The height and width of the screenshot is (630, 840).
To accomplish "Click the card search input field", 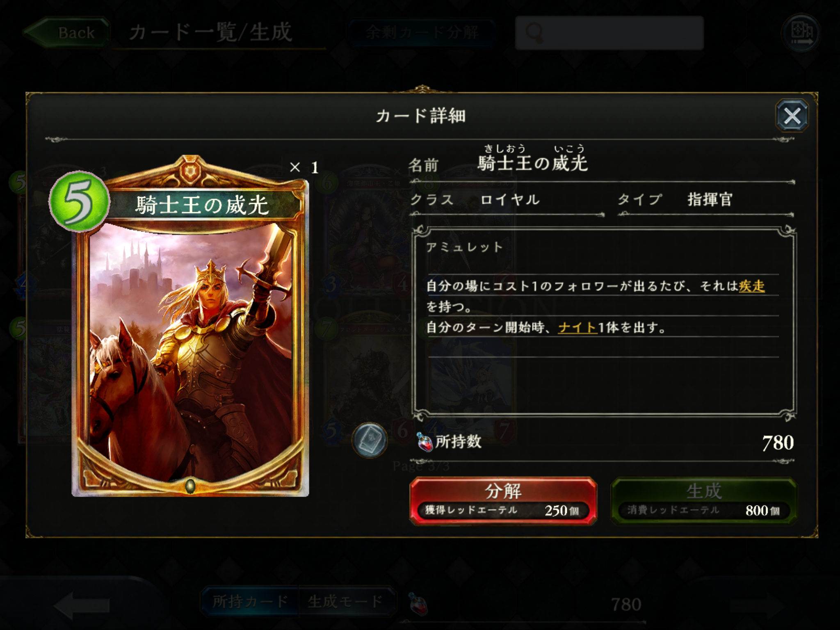I will [x=609, y=33].
